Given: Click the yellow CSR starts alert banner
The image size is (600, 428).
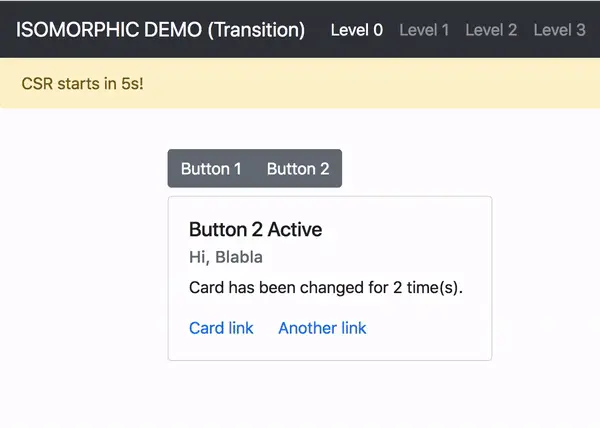Looking at the screenshot, I should (x=300, y=83).
